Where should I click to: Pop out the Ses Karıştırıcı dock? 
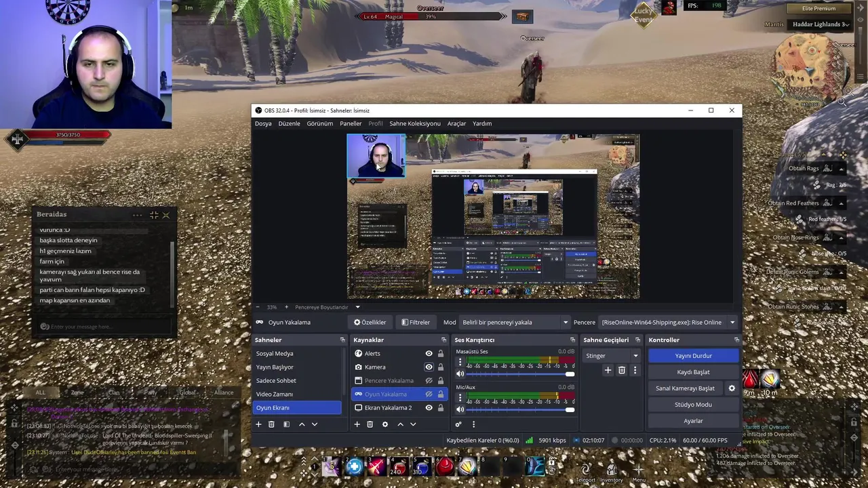572,340
